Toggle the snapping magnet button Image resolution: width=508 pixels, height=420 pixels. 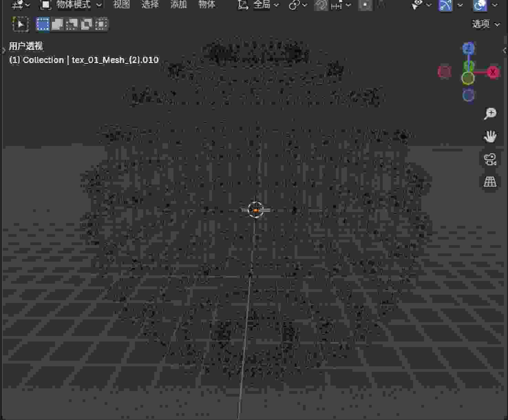(321, 5)
